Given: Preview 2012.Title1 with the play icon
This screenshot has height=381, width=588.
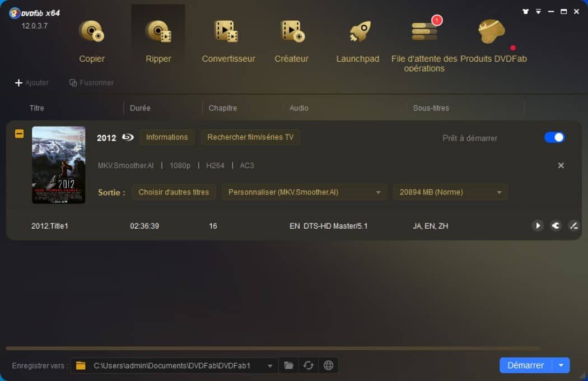Looking at the screenshot, I should [x=538, y=226].
